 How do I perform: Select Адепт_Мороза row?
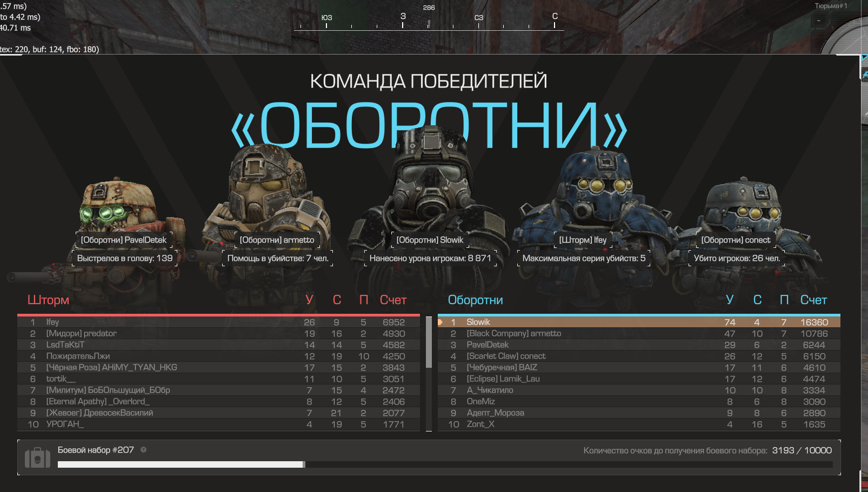pyautogui.click(x=639, y=413)
